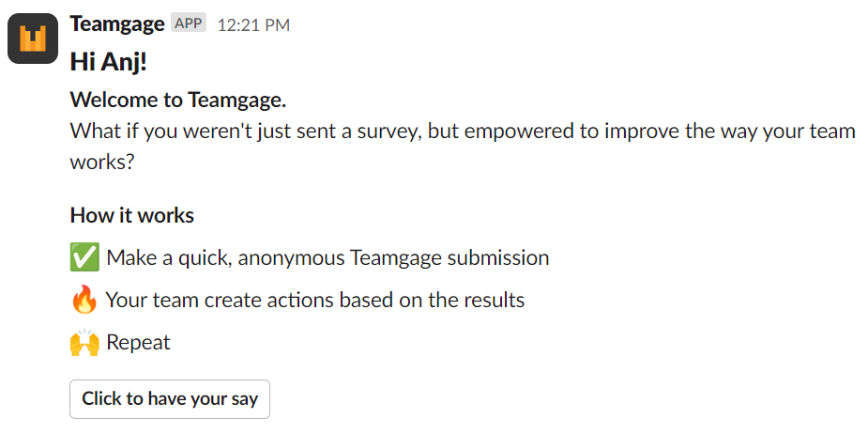Click the green check mark emoji

point(84,257)
